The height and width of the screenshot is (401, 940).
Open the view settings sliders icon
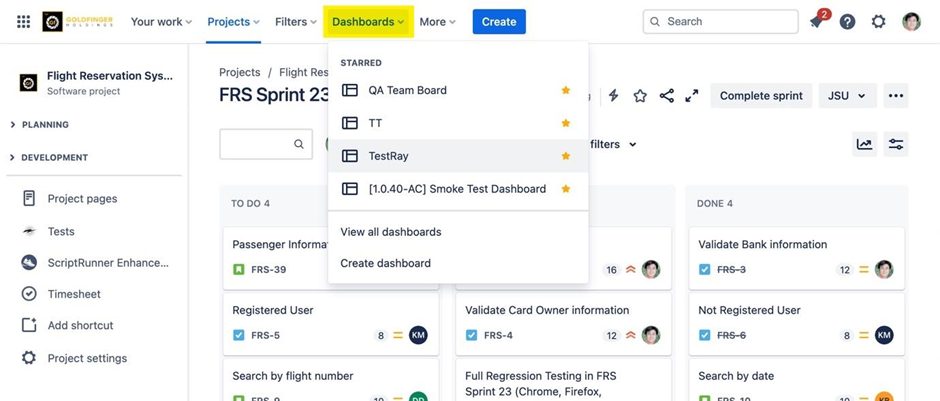pyautogui.click(x=896, y=144)
